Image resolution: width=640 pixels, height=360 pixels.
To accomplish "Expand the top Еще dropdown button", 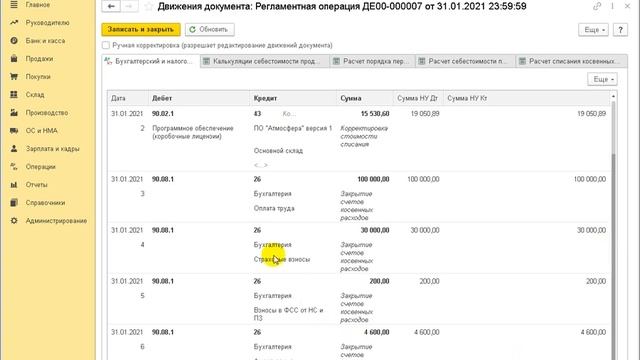I will click(x=593, y=30).
